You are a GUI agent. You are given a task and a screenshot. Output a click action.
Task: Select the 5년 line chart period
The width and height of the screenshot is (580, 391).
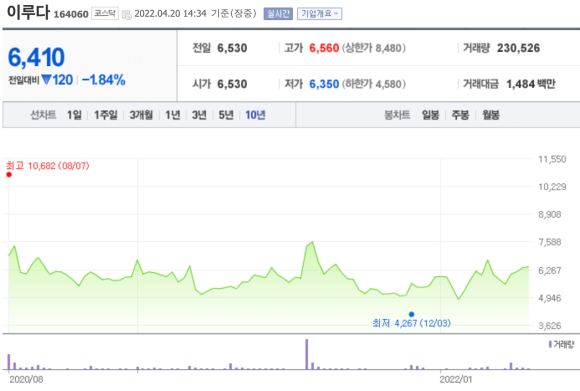226,115
